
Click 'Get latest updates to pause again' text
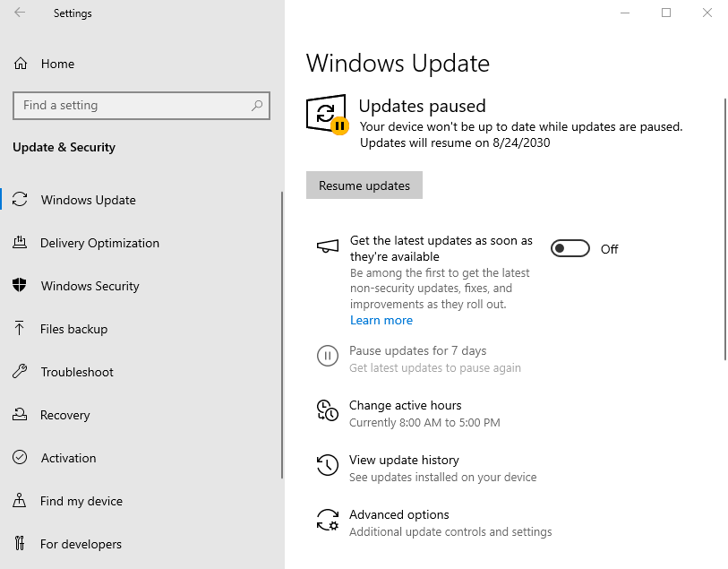pyautogui.click(x=435, y=368)
